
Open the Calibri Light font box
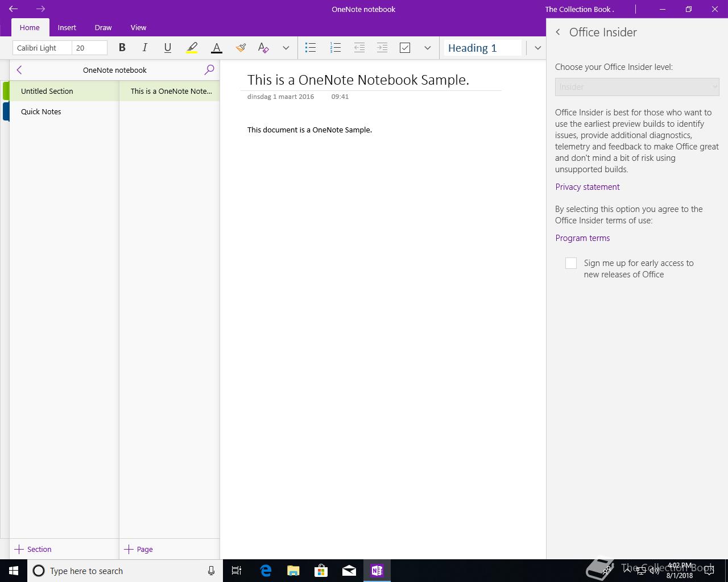coord(42,48)
